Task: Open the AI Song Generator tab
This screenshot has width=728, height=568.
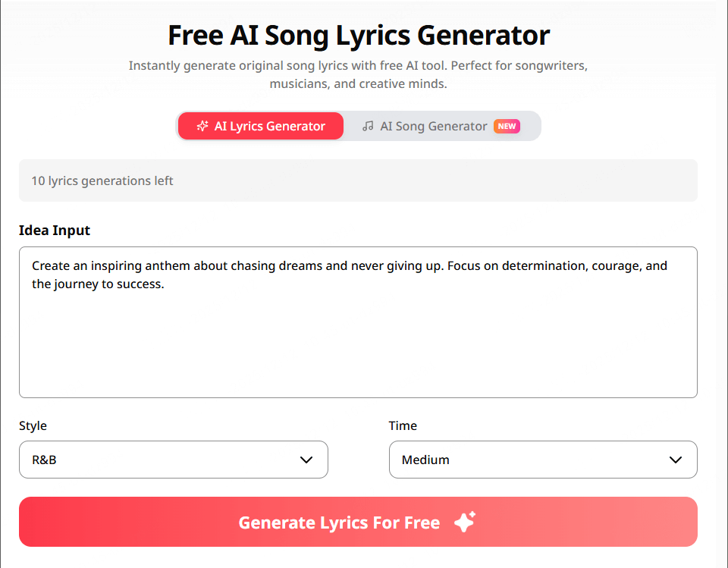Action: pyautogui.click(x=434, y=127)
